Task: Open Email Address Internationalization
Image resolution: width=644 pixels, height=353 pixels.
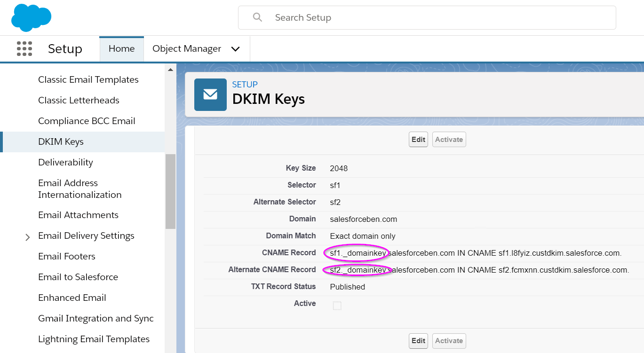Action: click(x=80, y=188)
